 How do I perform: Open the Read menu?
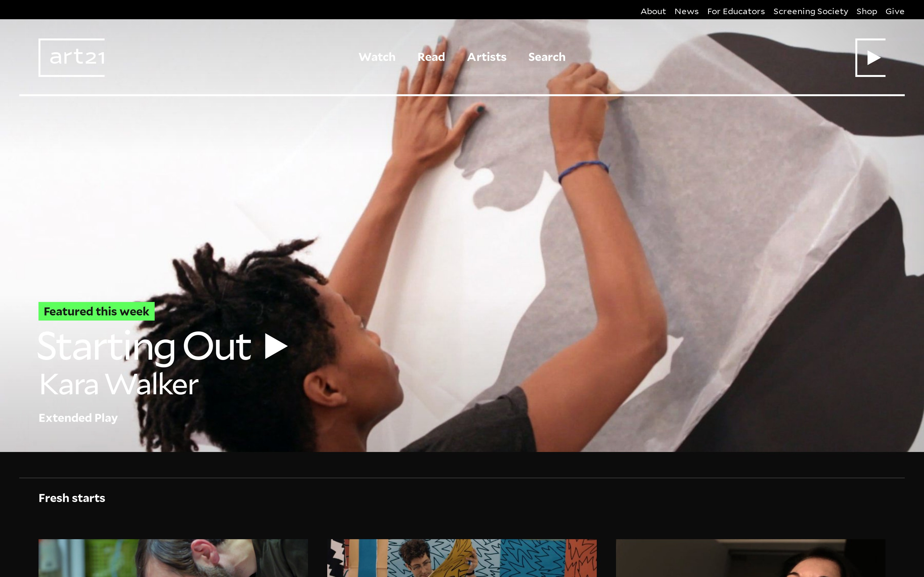(431, 57)
